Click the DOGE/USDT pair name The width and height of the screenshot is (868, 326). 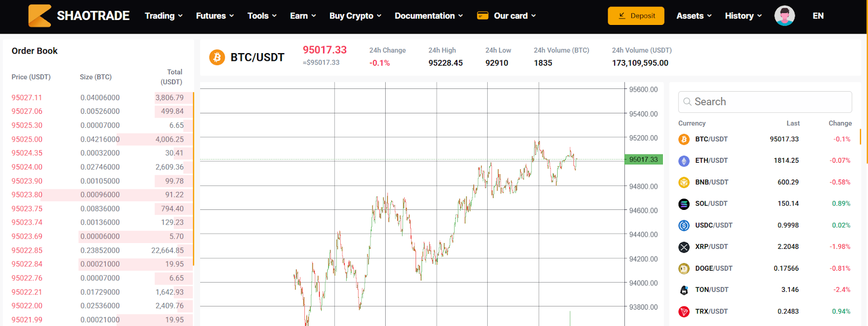714,269
